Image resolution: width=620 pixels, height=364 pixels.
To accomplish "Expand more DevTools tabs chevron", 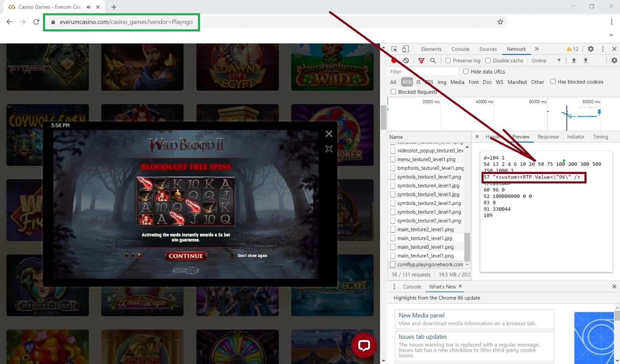I will pos(537,49).
